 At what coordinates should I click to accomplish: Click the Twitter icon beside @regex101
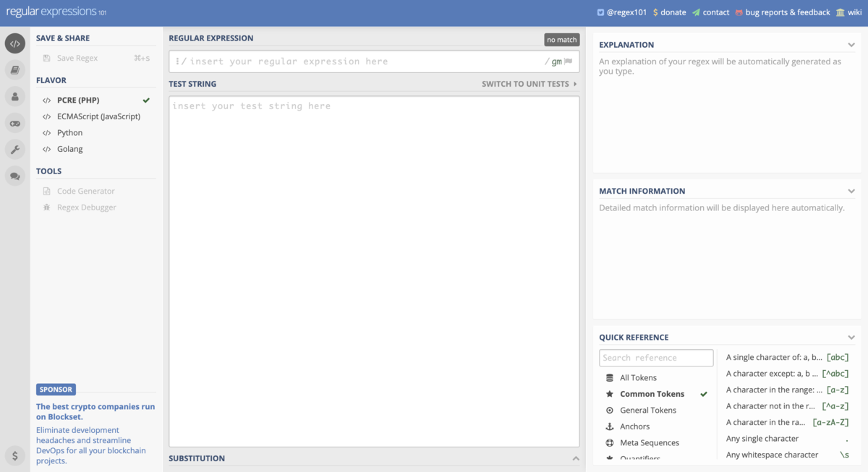(x=600, y=12)
